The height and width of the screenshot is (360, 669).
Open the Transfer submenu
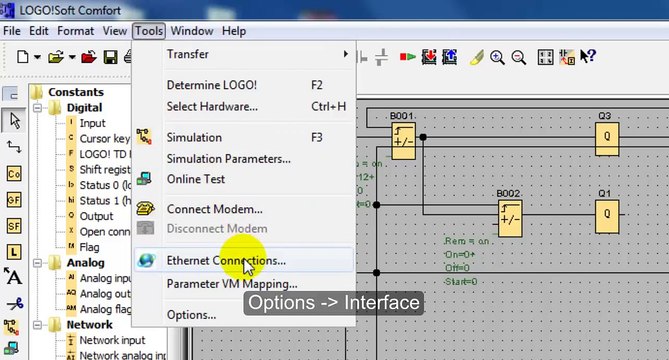(244, 54)
